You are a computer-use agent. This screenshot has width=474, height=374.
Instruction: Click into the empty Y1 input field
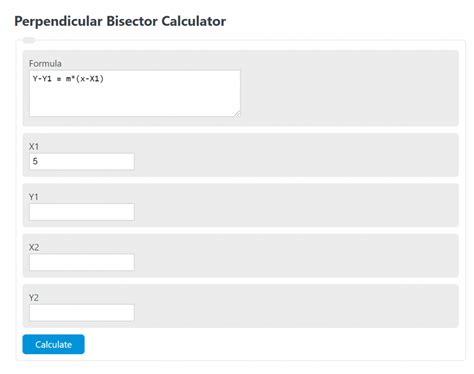pos(82,212)
